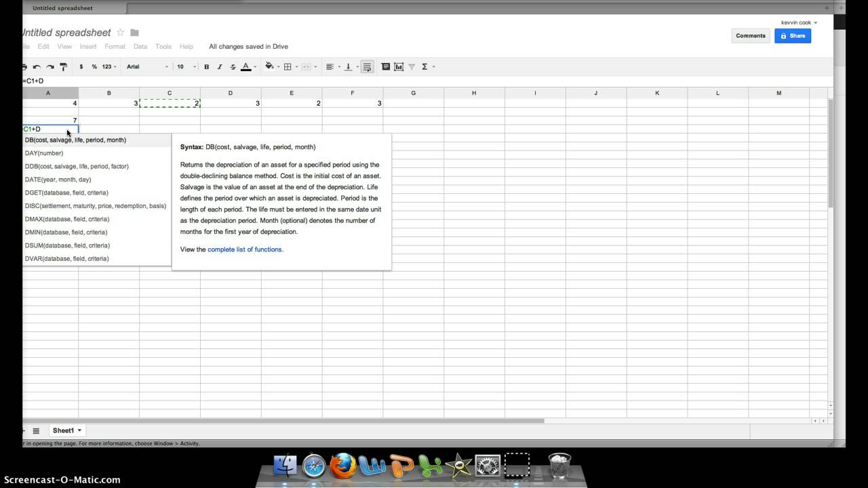Open the all sheets list icon
868x488 pixels.
tap(36, 430)
